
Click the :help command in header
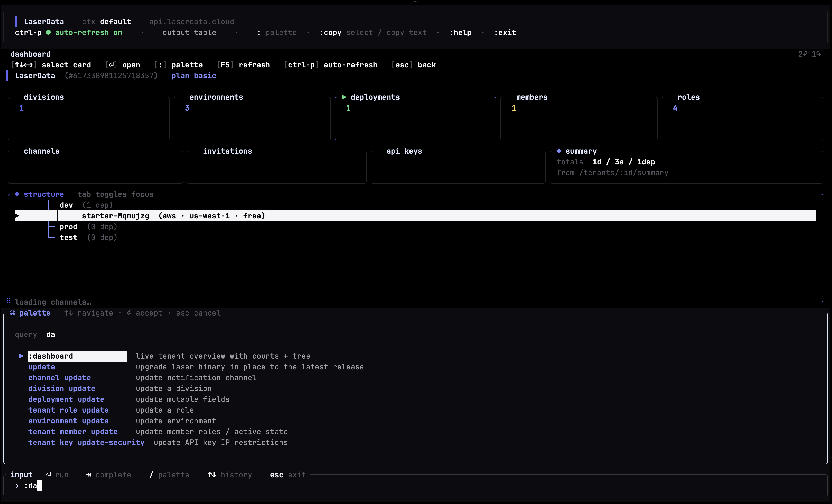pos(460,32)
